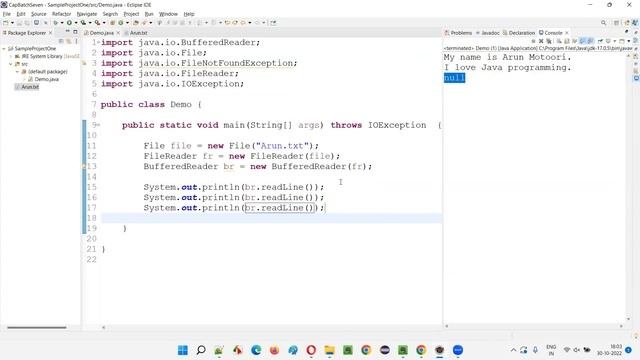Open the File menu
Screen dimensions: 640x360
[7, 14]
